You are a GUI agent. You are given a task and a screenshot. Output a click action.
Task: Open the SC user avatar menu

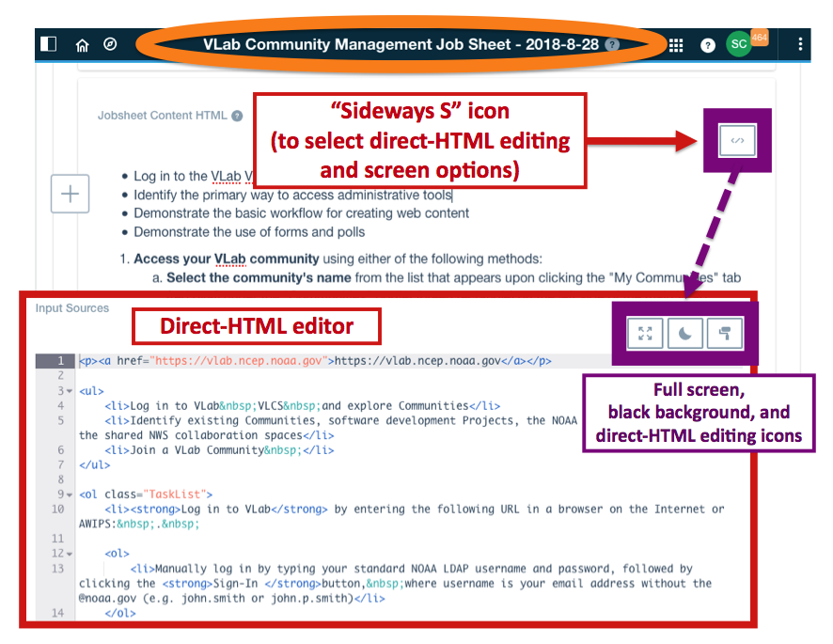point(739,44)
